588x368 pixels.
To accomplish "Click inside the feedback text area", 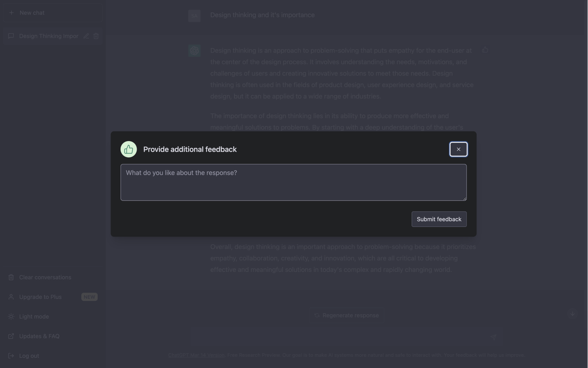I will pos(293,182).
